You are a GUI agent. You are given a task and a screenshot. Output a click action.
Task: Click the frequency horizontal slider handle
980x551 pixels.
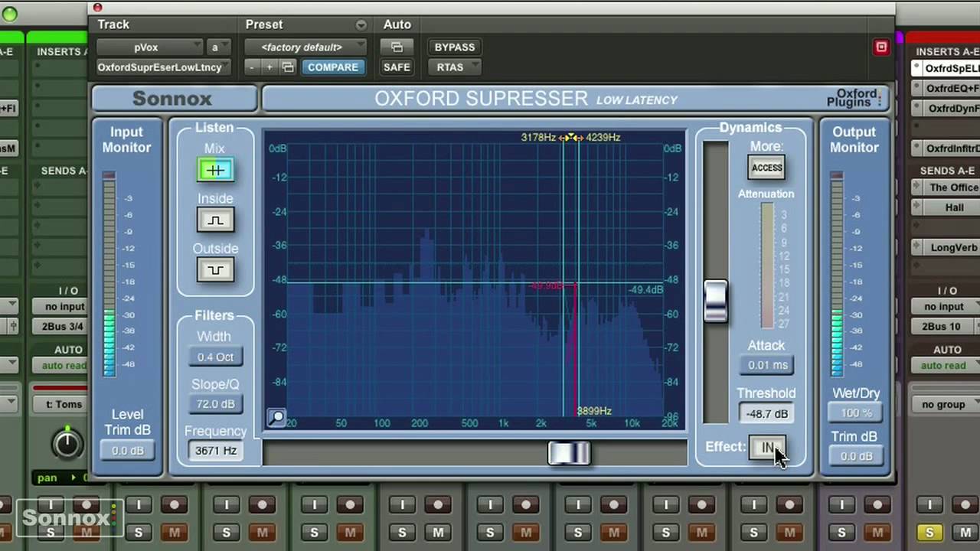click(569, 453)
